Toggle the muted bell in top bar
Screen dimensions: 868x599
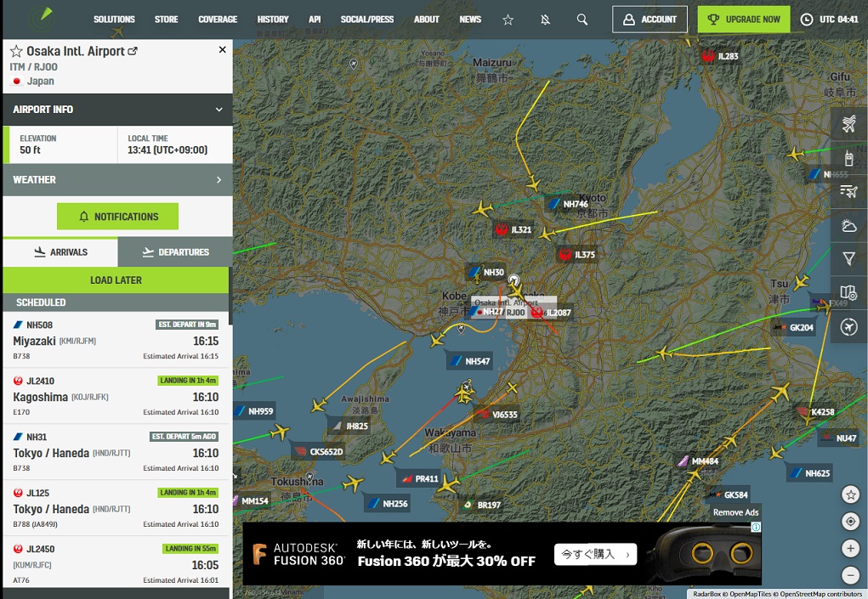point(545,20)
